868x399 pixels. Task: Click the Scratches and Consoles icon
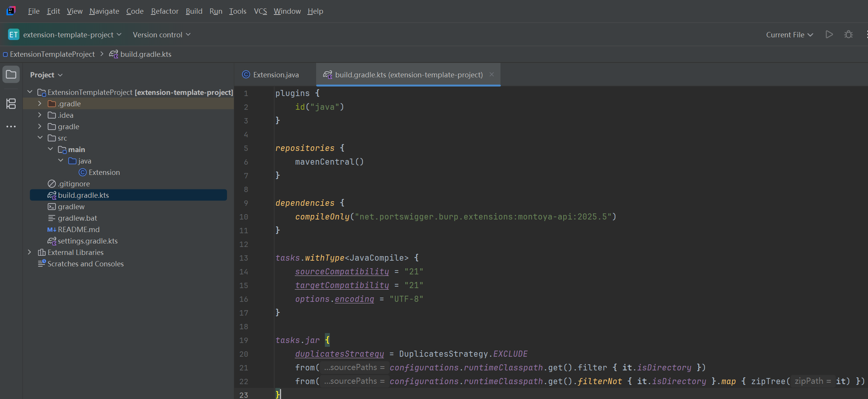pos(42,263)
